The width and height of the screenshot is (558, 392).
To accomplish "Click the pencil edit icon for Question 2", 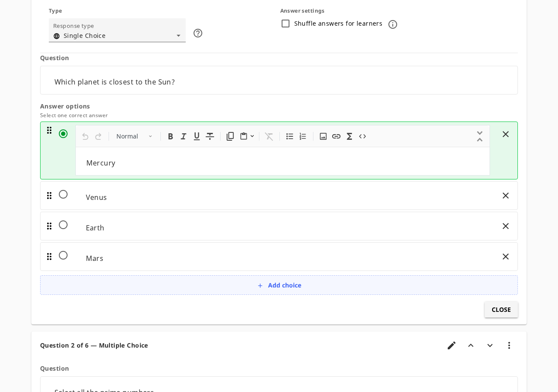I will tap(452, 345).
